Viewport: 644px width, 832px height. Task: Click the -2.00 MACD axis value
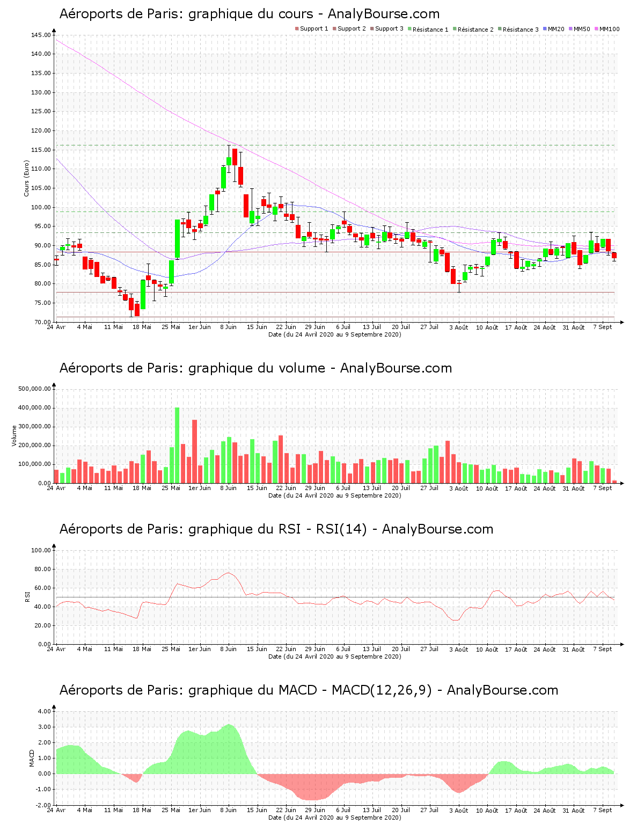[x=43, y=805]
